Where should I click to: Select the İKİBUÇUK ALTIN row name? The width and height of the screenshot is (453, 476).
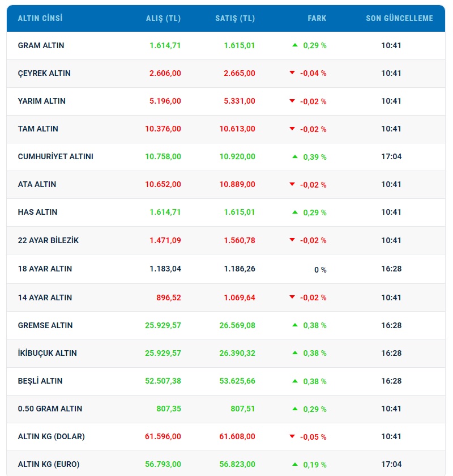48,353
